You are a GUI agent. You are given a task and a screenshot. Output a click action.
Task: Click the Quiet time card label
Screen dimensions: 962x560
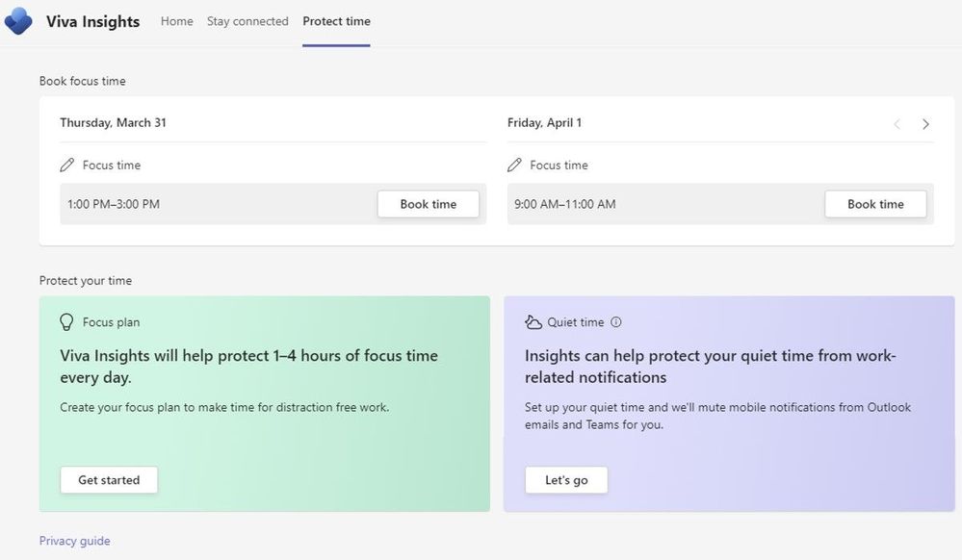pos(576,322)
